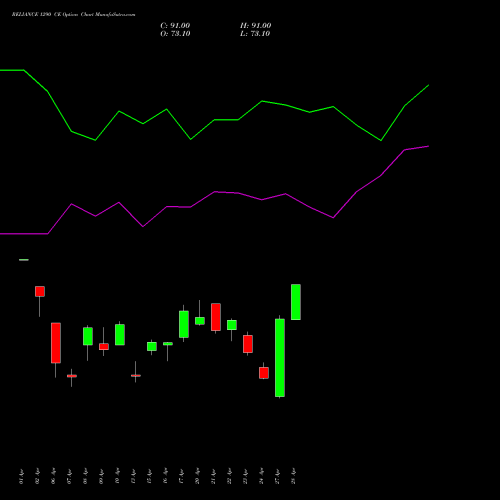Select the 28 Apr date label
The height and width of the screenshot is (500, 500).
293,476
